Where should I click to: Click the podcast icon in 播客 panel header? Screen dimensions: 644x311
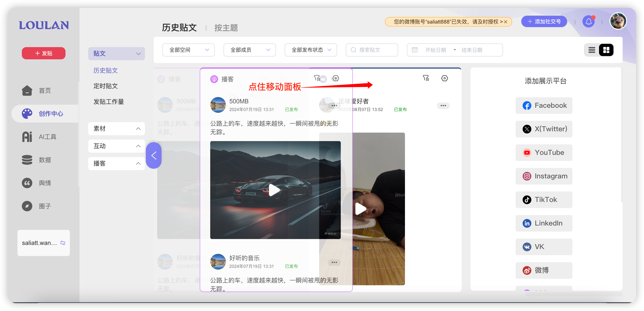pyautogui.click(x=214, y=79)
